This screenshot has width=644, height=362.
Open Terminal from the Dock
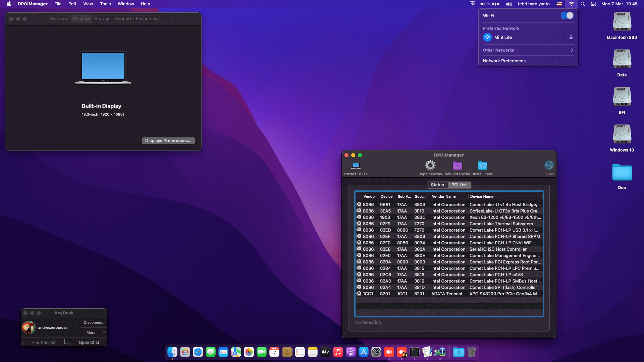[415, 352]
